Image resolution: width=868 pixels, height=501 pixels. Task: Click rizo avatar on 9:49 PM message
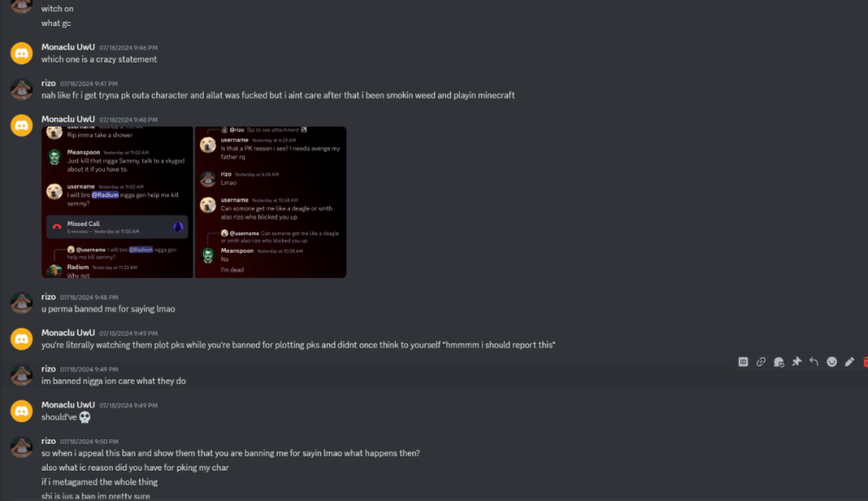pyautogui.click(x=22, y=374)
